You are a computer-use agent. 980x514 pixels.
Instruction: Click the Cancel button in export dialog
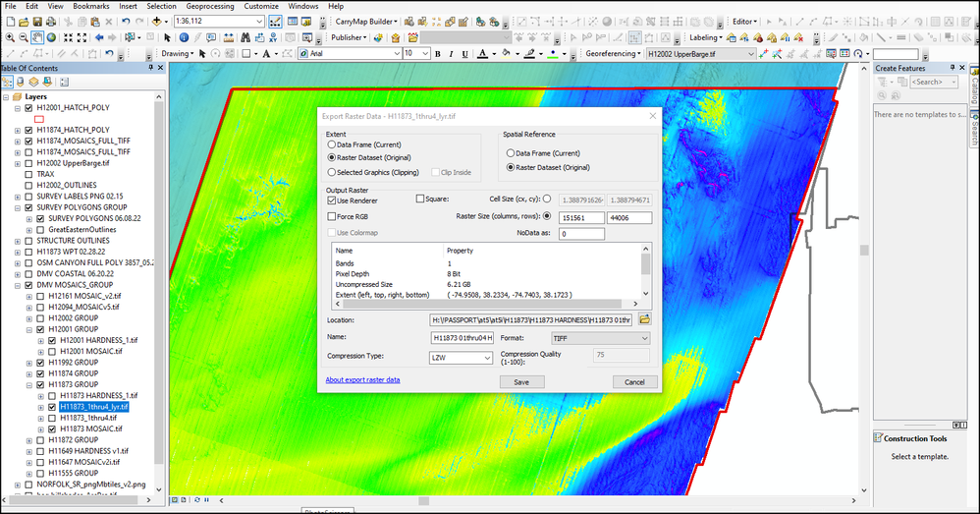(x=634, y=382)
